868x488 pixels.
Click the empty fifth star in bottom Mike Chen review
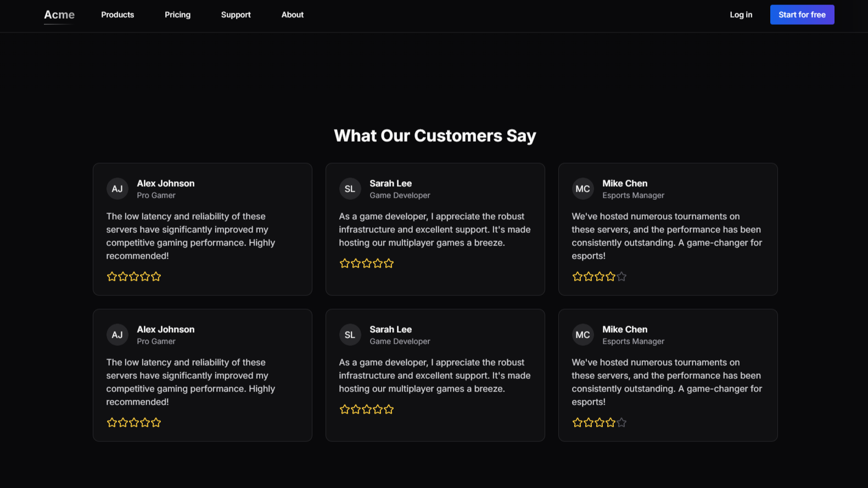(x=621, y=423)
